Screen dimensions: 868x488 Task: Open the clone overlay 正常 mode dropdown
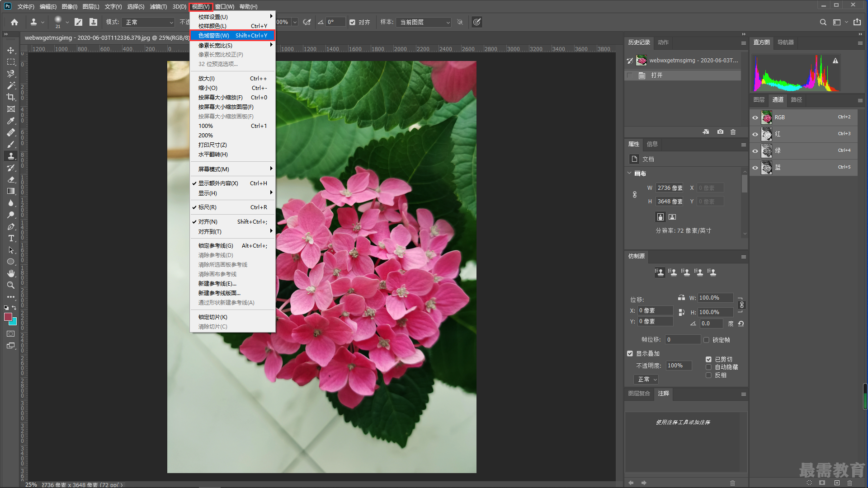click(646, 379)
